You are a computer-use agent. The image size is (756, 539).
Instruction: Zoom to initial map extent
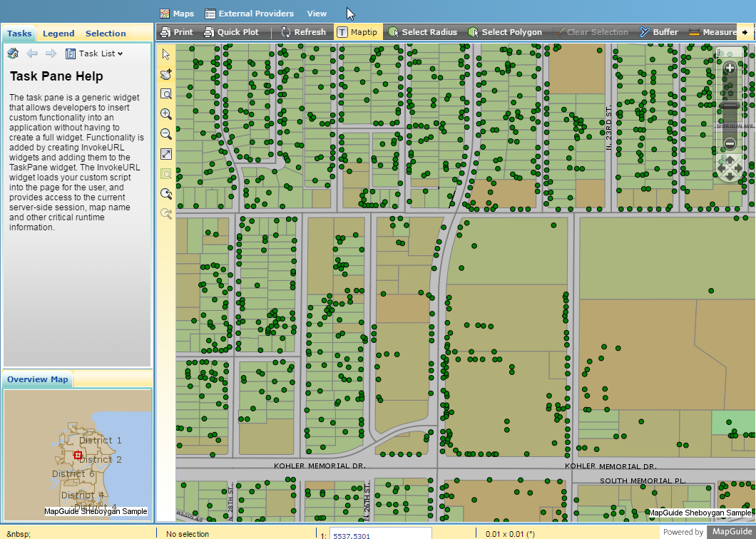tap(166, 154)
